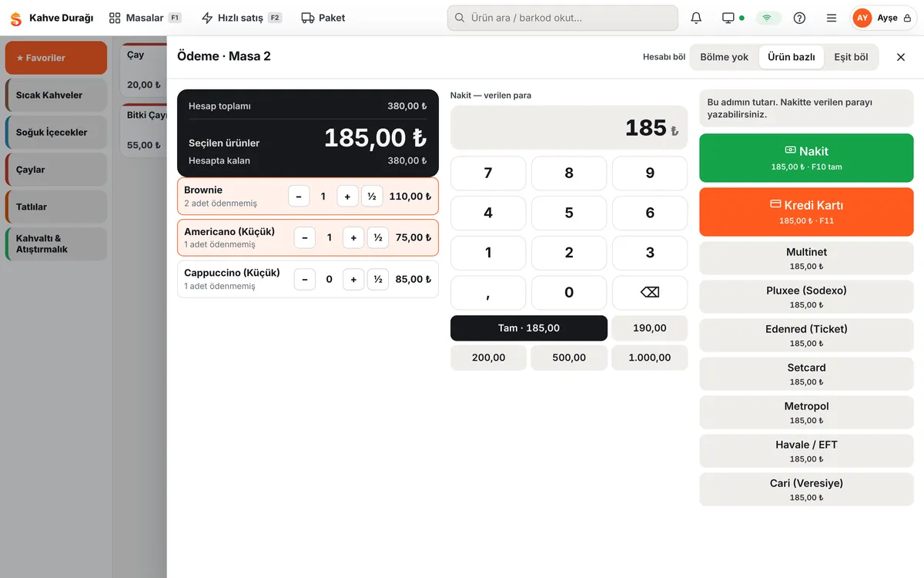Screen dimensions: 924x578
Task: Decrease Cappuccino (Küçük) quantity
Action: point(305,280)
